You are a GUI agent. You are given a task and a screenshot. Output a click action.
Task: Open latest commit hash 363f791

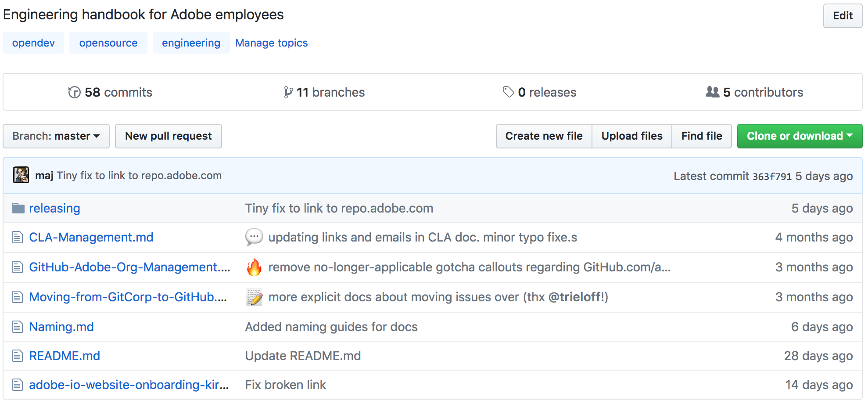tap(772, 177)
